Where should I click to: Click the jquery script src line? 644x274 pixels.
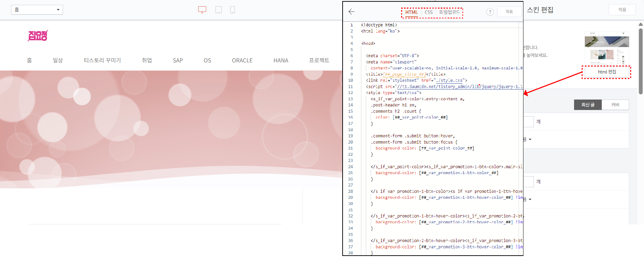444,87
